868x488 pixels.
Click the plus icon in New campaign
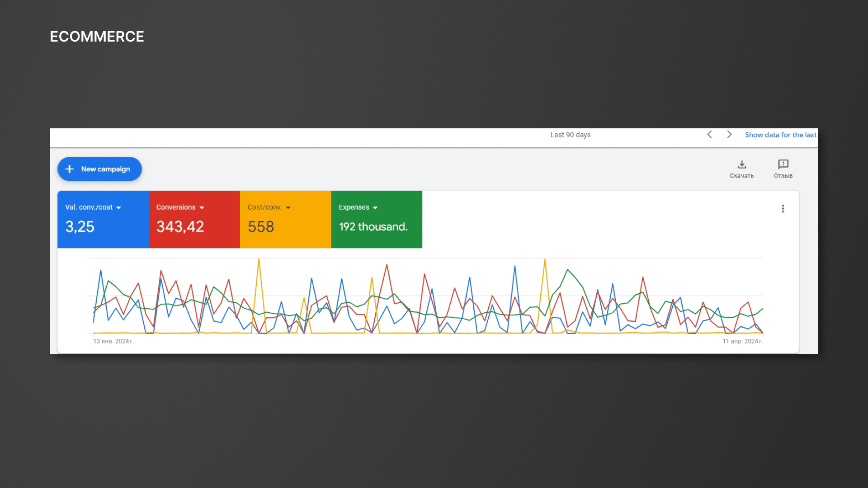point(70,169)
